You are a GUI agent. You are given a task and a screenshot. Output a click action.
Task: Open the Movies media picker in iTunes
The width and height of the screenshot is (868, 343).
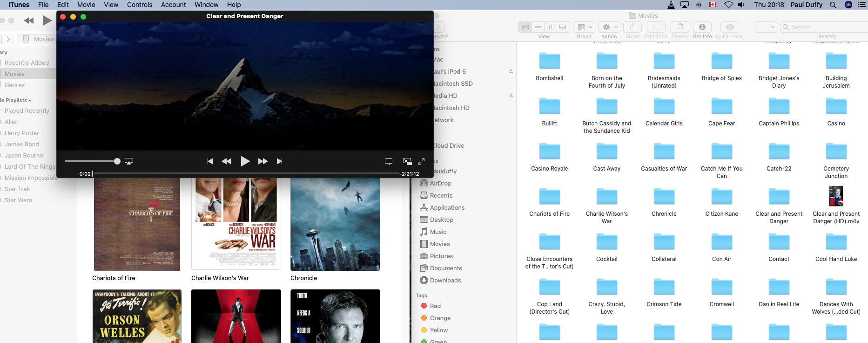pyautogui.click(x=39, y=39)
